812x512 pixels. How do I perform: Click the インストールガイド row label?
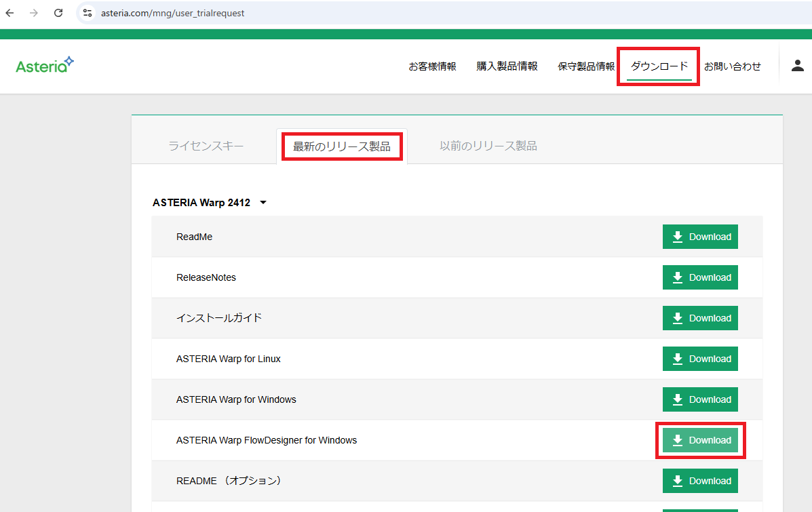[x=219, y=318]
